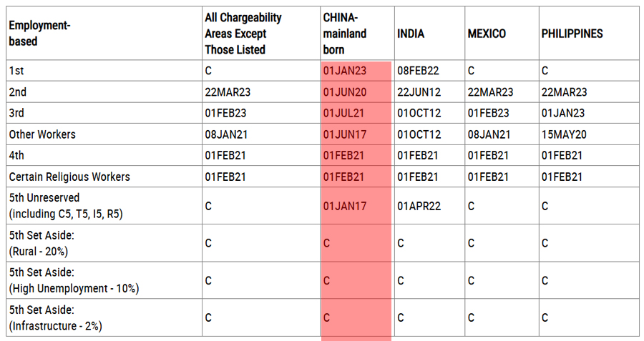Image resolution: width=644 pixels, height=341 pixels.
Task: Select the 5th Set Aside High Unemployment label
Action: click(74, 280)
